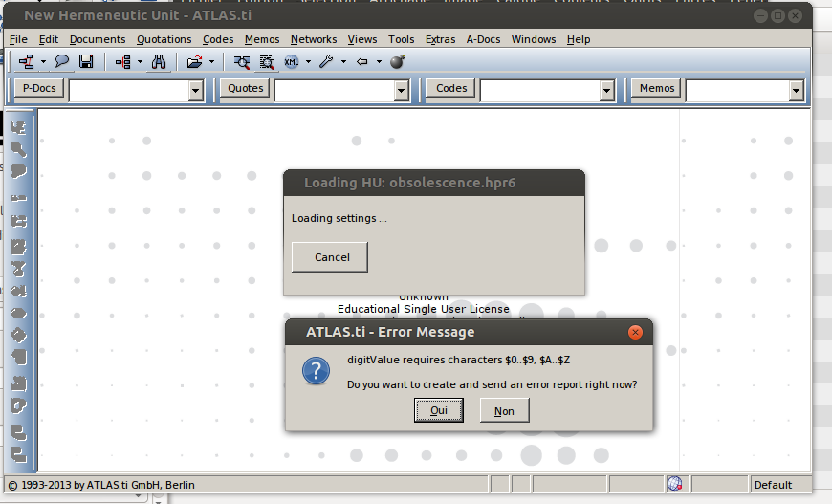Click the copyright 1993-2013 ATLAS.ti status text
The height and width of the screenshot is (504, 832).
[x=102, y=485]
